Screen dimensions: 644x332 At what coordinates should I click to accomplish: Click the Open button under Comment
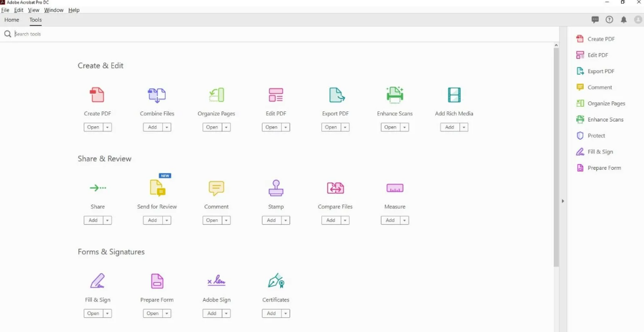(212, 221)
